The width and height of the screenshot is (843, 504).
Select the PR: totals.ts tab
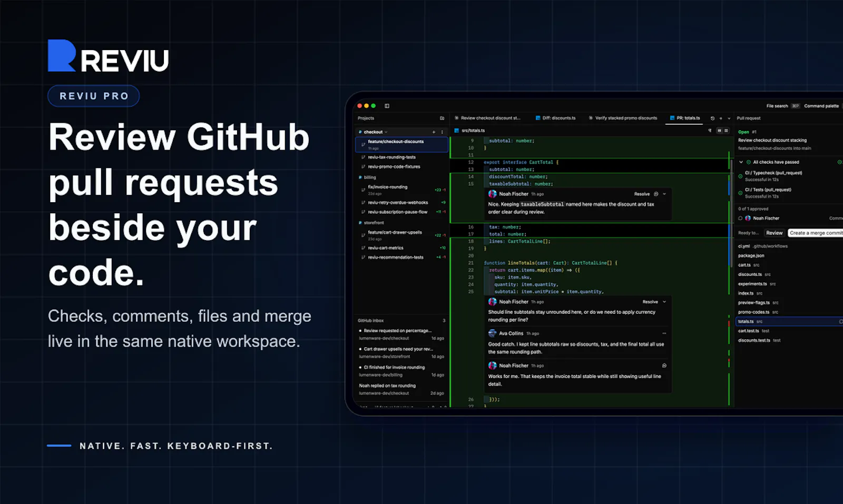(685, 118)
